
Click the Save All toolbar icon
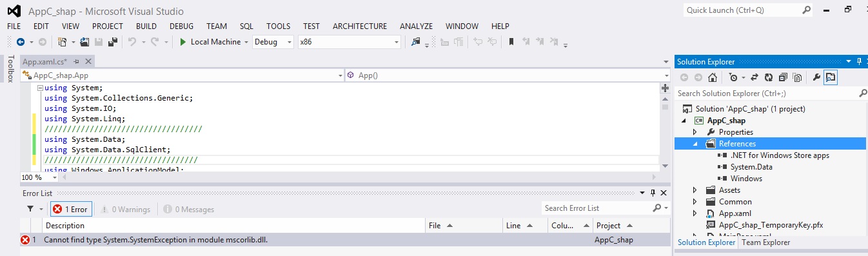point(112,42)
